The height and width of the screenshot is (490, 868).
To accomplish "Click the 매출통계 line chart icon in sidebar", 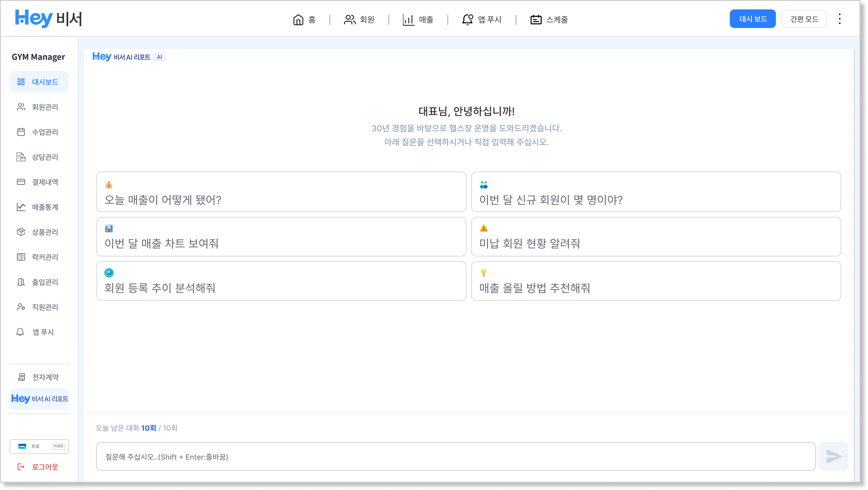I will pyautogui.click(x=21, y=207).
